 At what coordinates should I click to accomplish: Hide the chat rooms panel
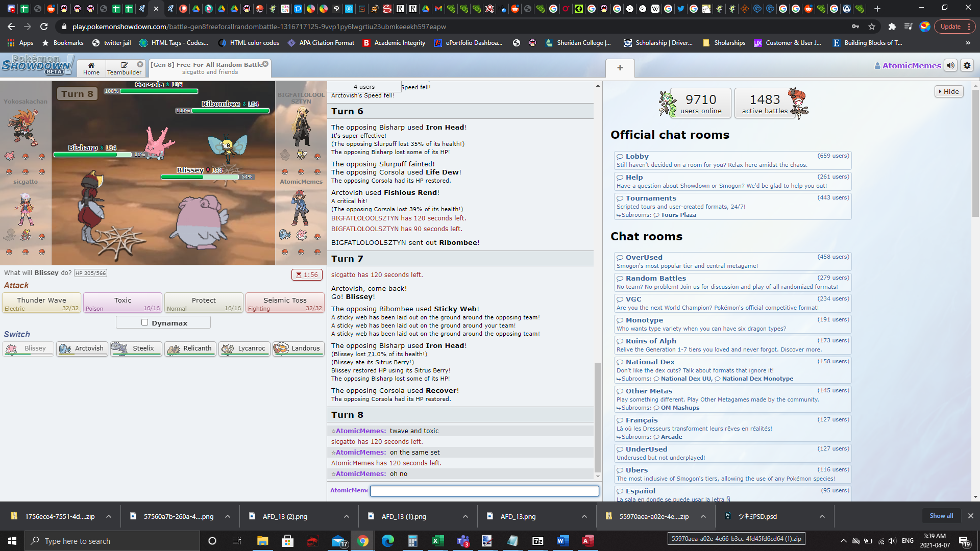949,91
